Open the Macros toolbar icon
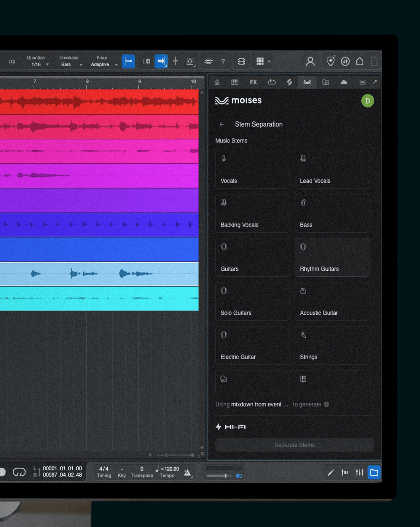 [x=208, y=61]
